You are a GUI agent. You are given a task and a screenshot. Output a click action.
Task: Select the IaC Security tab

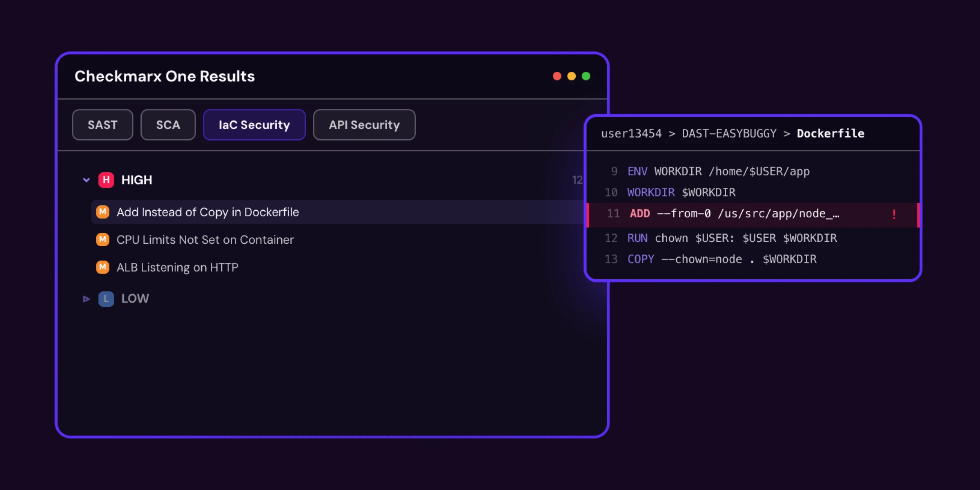point(254,125)
